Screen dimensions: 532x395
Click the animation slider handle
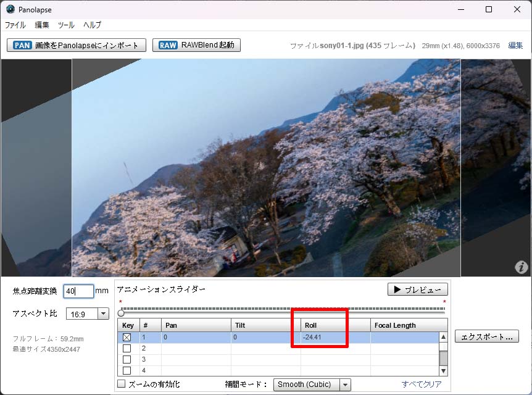tap(121, 313)
